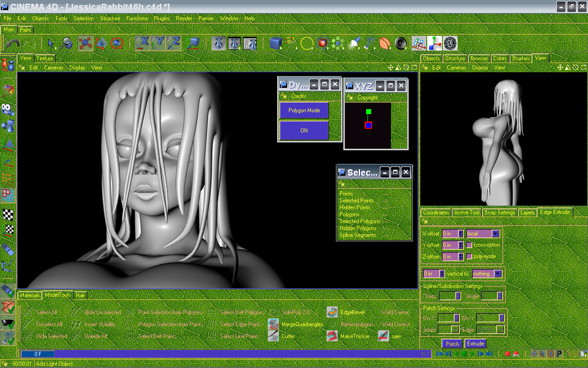Open the Render Settings icon
588x368 pixels.
(x=250, y=44)
